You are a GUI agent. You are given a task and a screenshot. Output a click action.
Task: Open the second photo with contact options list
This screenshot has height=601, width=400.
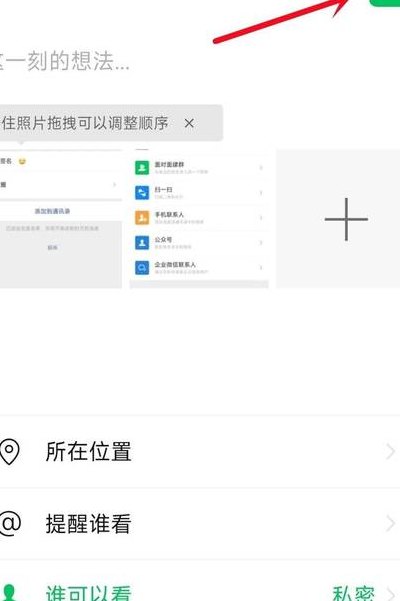click(x=199, y=218)
